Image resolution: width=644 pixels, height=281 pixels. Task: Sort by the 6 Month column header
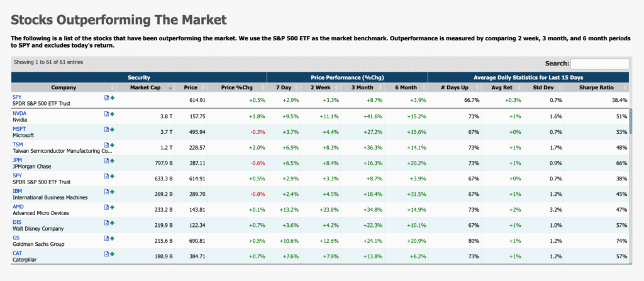coord(406,87)
